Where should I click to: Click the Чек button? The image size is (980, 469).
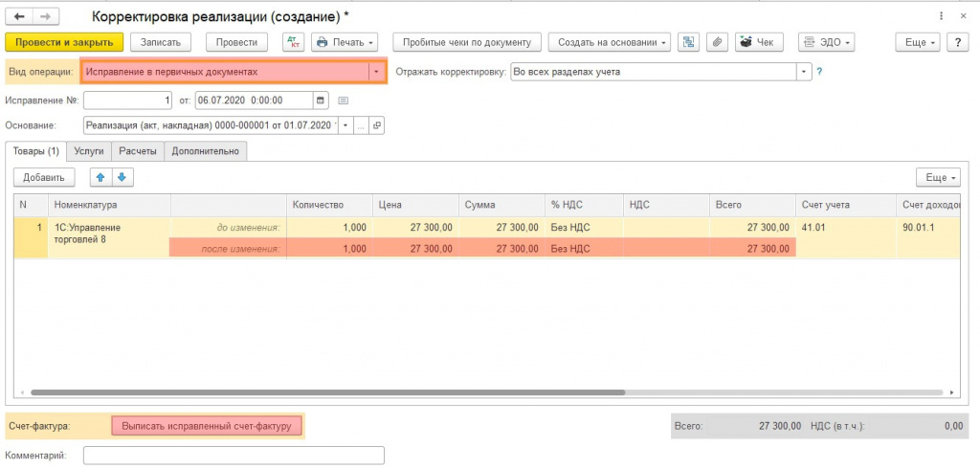(x=758, y=42)
